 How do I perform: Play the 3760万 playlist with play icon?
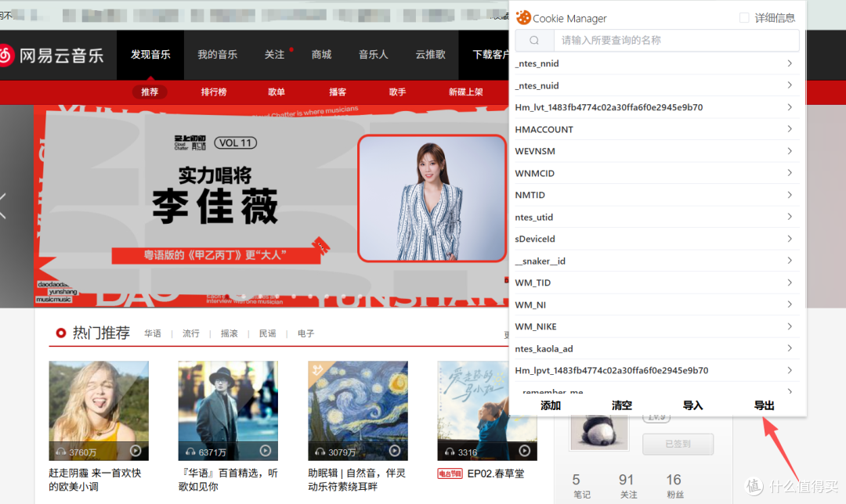pos(136,451)
